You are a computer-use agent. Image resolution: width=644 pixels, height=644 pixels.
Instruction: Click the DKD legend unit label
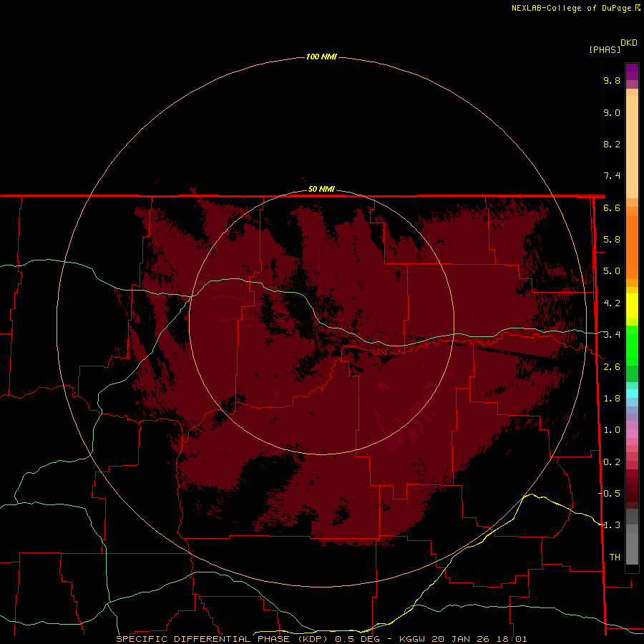pos(629,43)
